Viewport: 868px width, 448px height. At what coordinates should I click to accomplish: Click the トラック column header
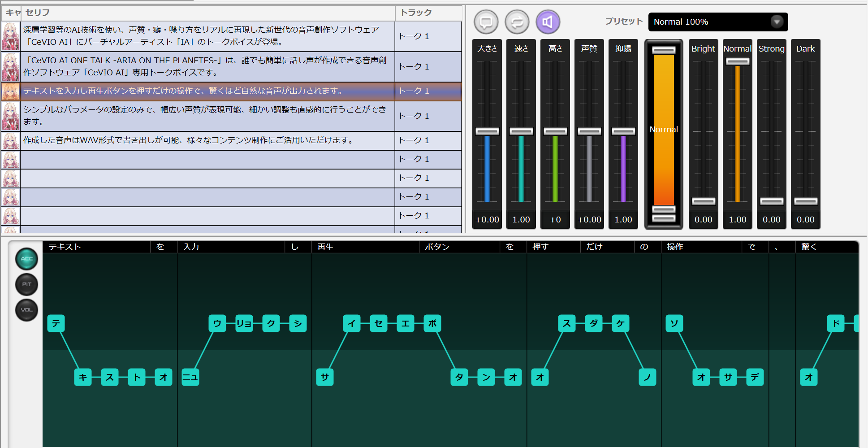tap(428, 13)
